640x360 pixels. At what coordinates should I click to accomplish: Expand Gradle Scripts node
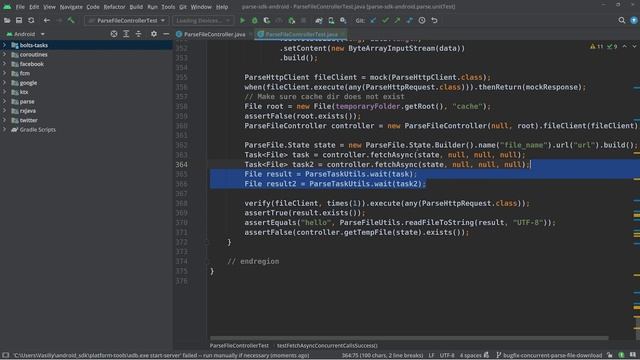4,130
